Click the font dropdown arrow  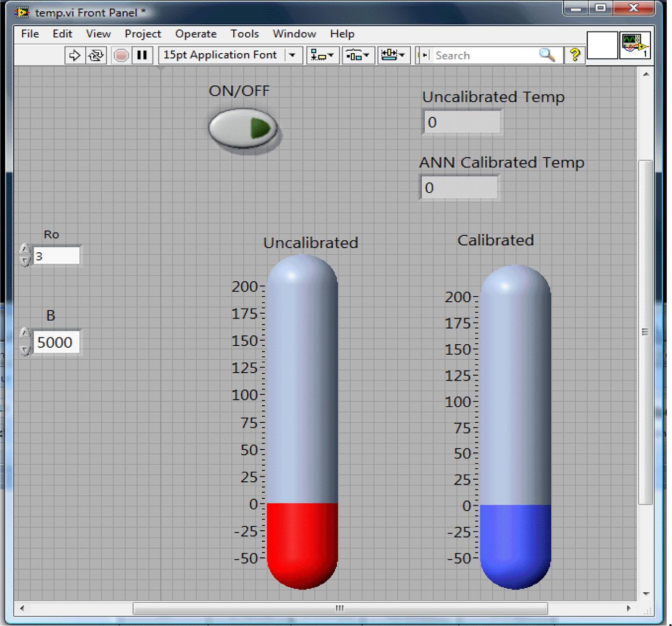(293, 55)
